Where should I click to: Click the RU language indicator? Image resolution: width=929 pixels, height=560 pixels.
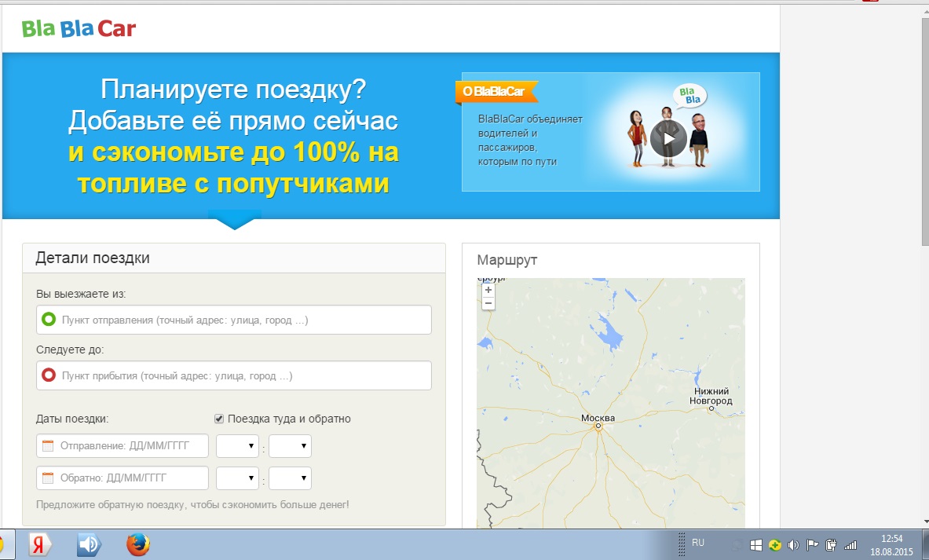pyautogui.click(x=698, y=543)
